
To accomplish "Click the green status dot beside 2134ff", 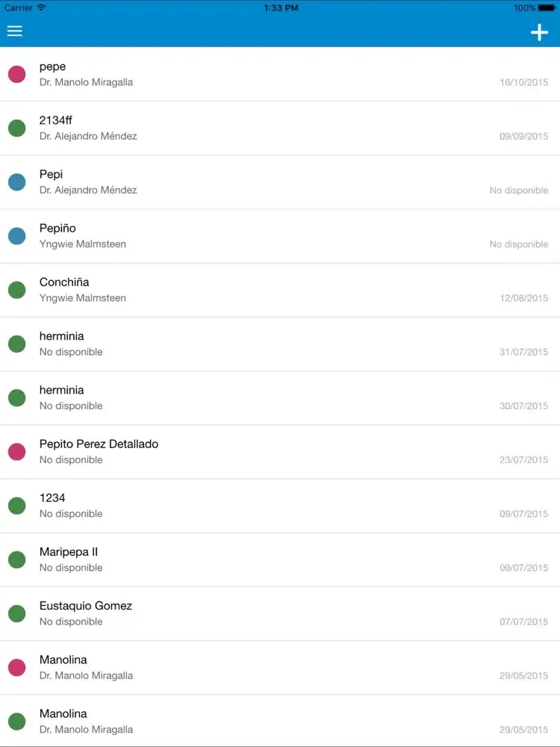I will (x=16, y=128).
